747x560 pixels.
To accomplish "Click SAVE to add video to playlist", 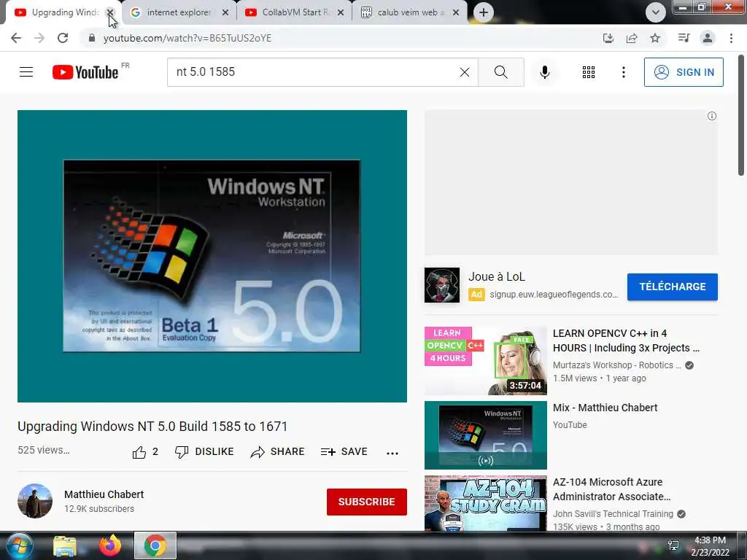I will point(344,452).
